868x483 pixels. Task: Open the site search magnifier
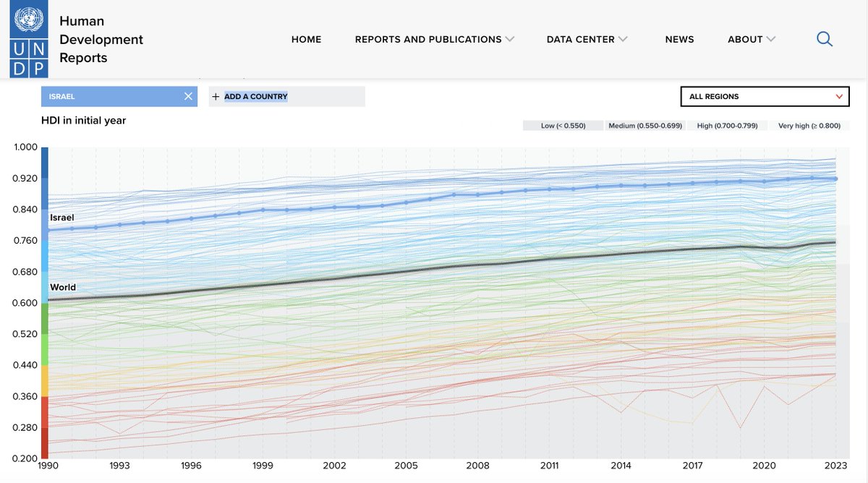[825, 39]
